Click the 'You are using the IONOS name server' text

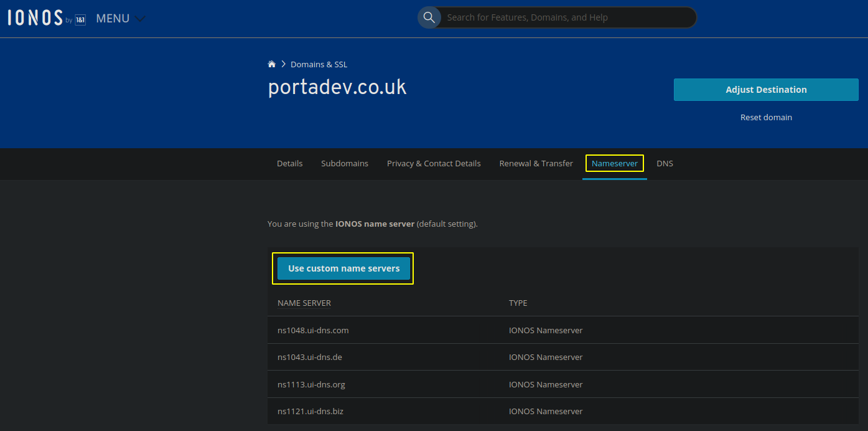(373, 224)
